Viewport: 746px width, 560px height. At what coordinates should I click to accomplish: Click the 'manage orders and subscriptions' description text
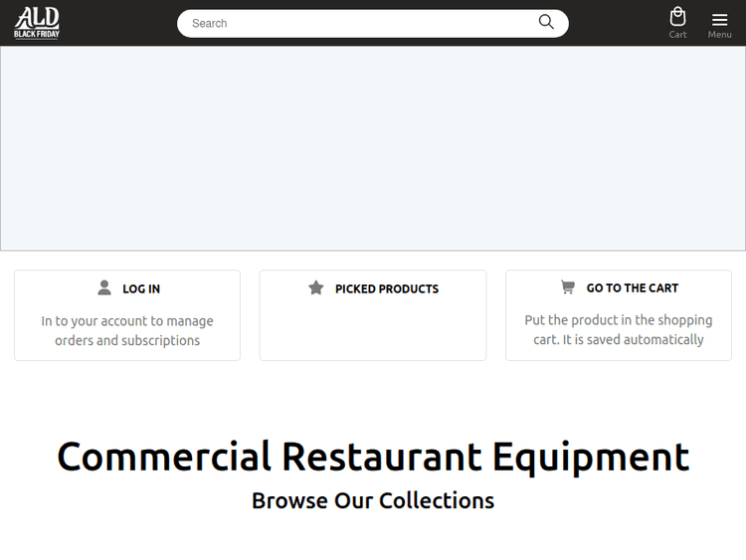pyautogui.click(x=127, y=331)
